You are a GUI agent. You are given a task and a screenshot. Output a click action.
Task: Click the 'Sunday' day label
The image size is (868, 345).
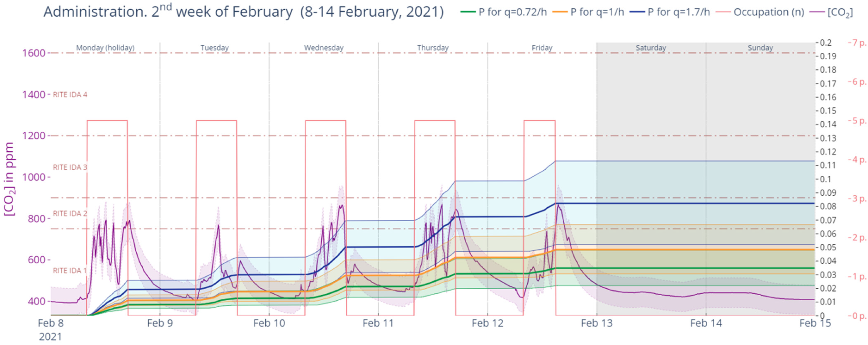point(760,48)
